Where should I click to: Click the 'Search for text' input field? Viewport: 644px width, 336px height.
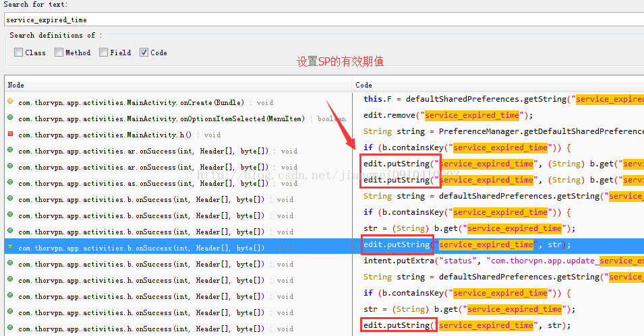tap(324, 20)
